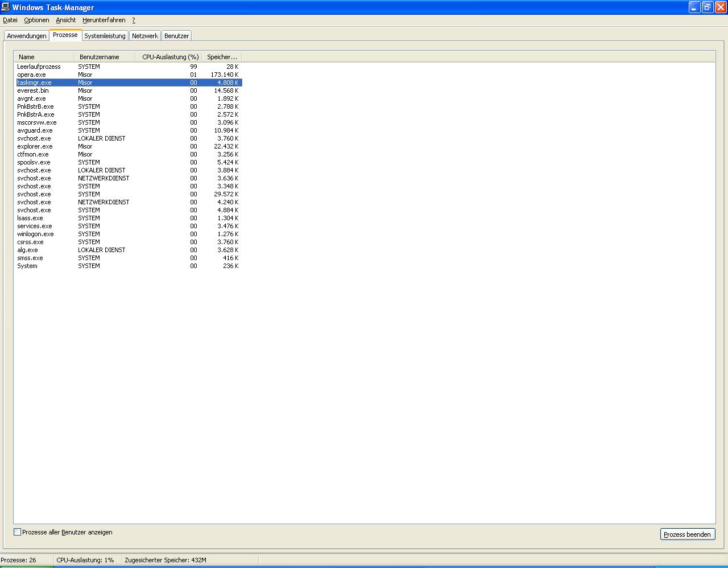Enable Prozesse aller Benutzer anzeigen checkbox
Image resolution: width=728 pixels, height=568 pixels.
(17, 532)
